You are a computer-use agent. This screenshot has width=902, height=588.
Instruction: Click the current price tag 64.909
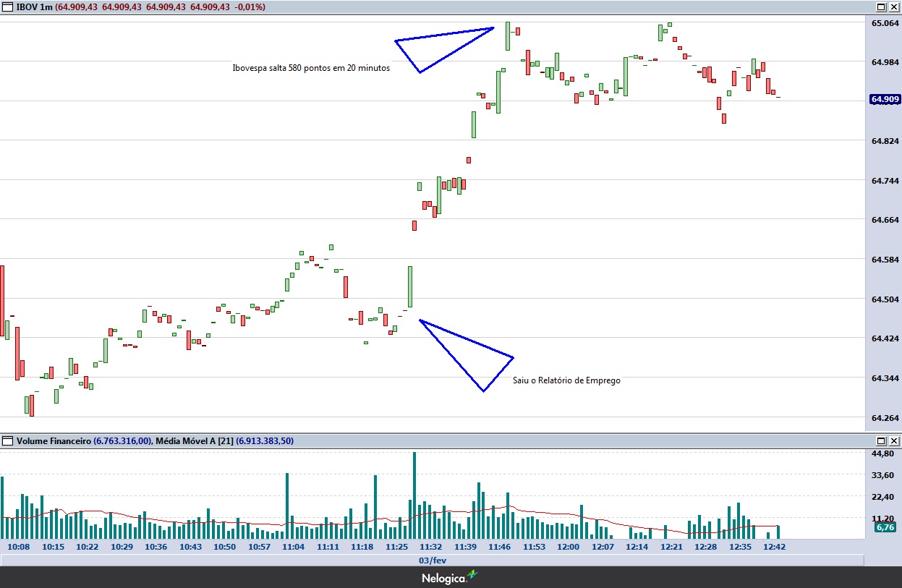(x=885, y=100)
